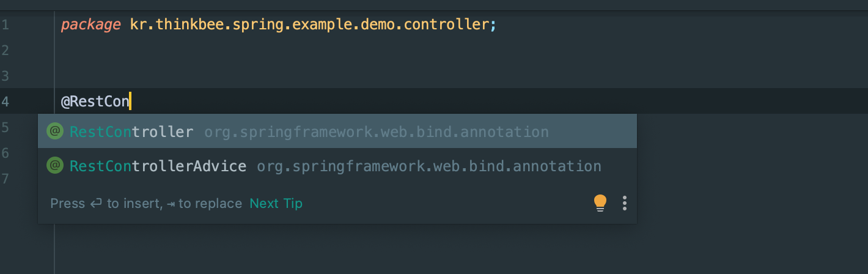
Task: Click the 'package' keyword on line 1
Action: coord(90,26)
